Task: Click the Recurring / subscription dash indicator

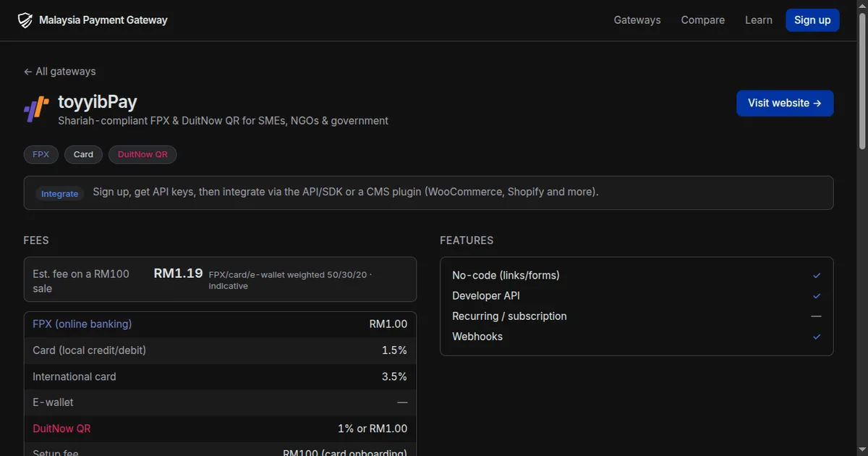Action: click(x=816, y=316)
